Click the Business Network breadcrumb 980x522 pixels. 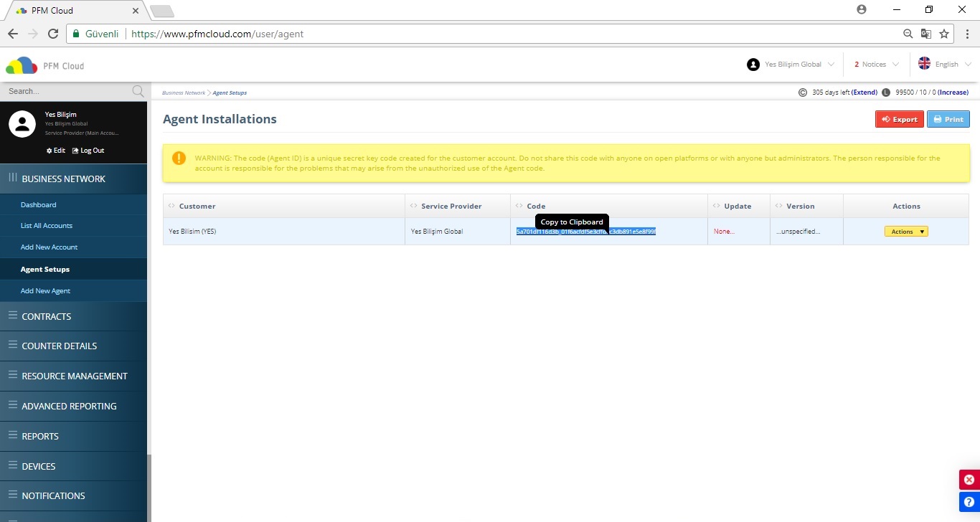click(184, 92)
